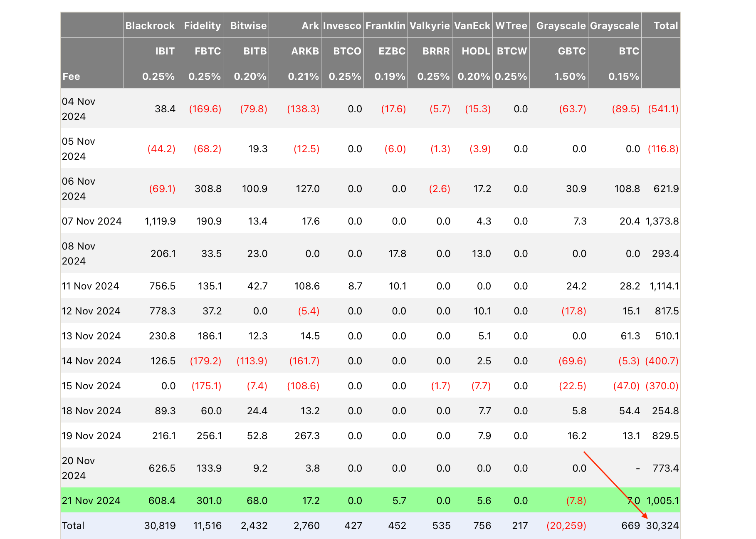Select the 11,516 FBTC cumulative total

(x=208, y=526)
